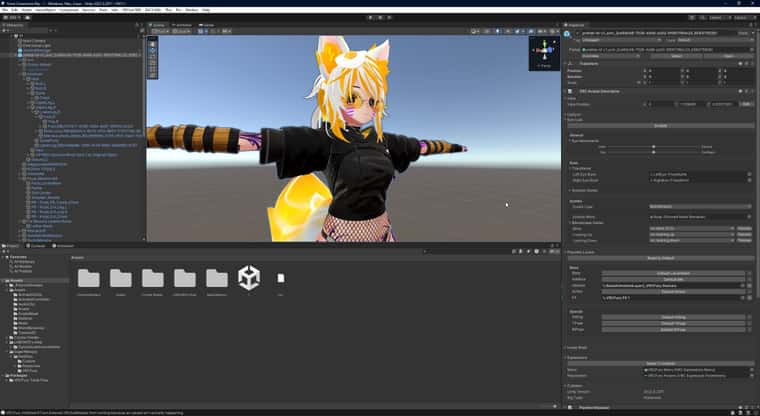Open the Eyelid Type dropdown
The width and height of the screenshot is (760, 416).
tap(702, 207)
